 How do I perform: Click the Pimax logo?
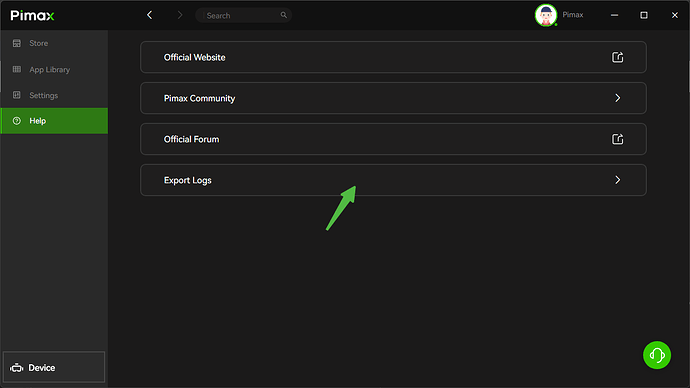tap(32, 15)
